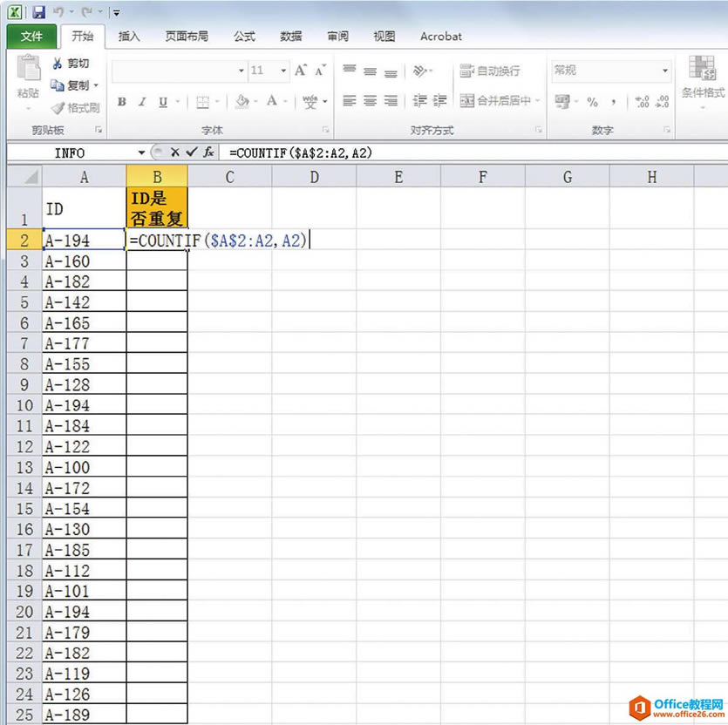
Task: Click the 复制 copy button
Action: click(70, 85)
